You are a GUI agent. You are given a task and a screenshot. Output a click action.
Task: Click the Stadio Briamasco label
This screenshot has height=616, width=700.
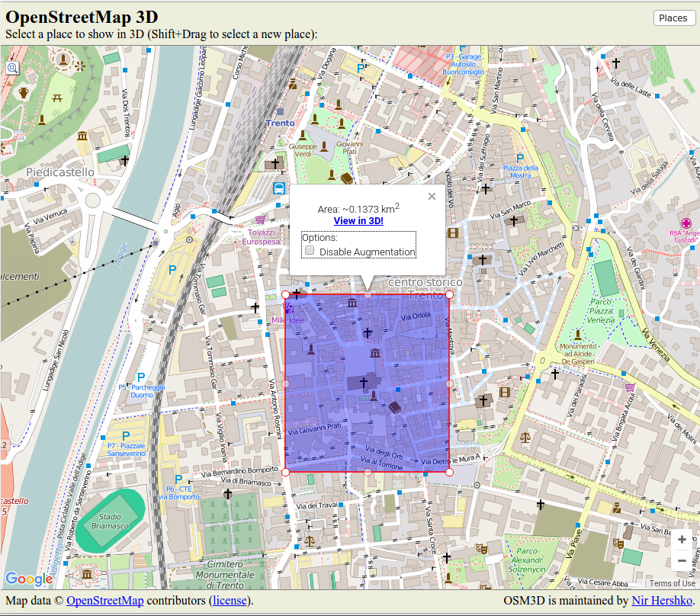coord(110,521)
